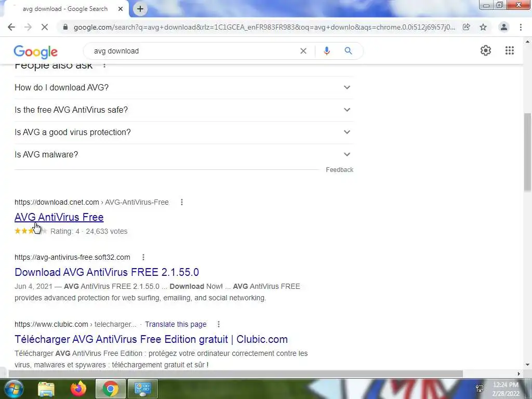Image resolution: width=532 pixels, height=399 pixels.
Task: Click the taskbar clock showing 12:24 PM
Action: click(506, 389)
